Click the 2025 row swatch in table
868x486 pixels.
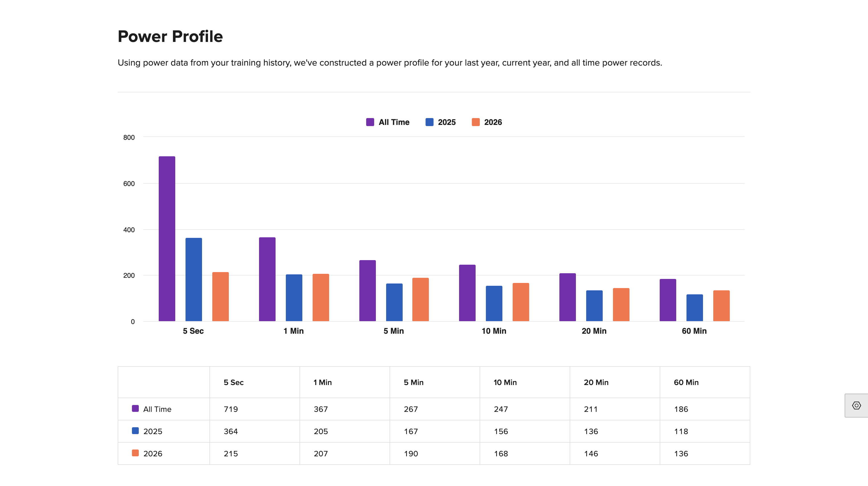point(135,431)
